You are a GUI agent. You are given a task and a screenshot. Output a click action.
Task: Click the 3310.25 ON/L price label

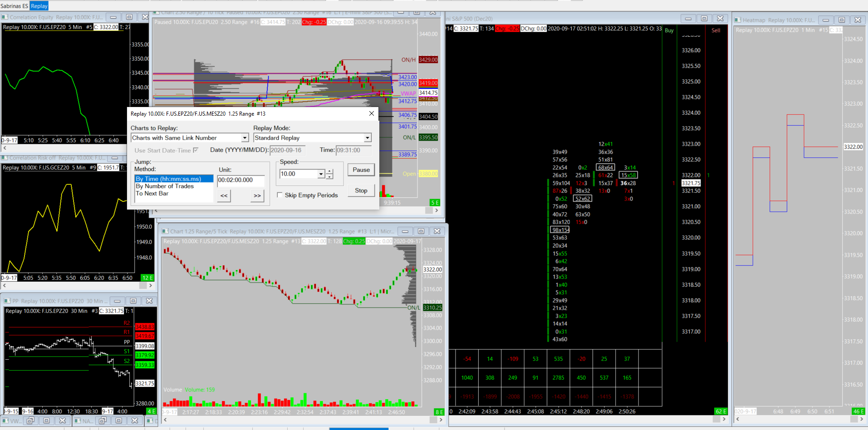pos(432,308)
